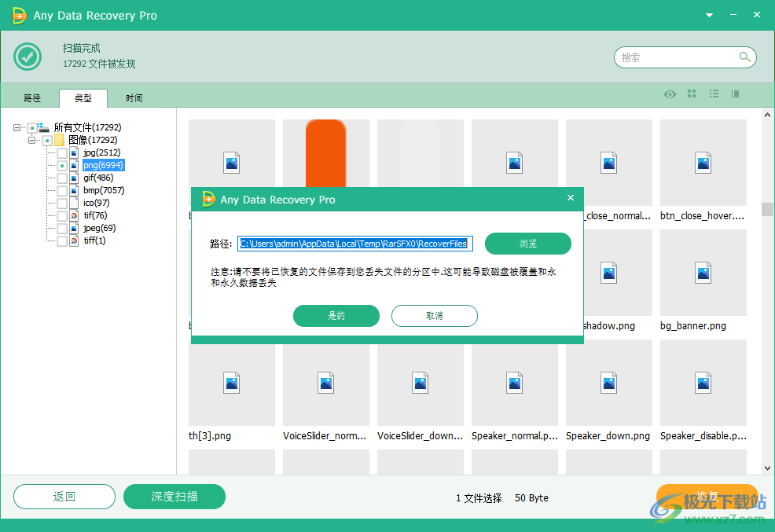
Task: Select the orange image thumbnail
Action: (x=325, y=153)
